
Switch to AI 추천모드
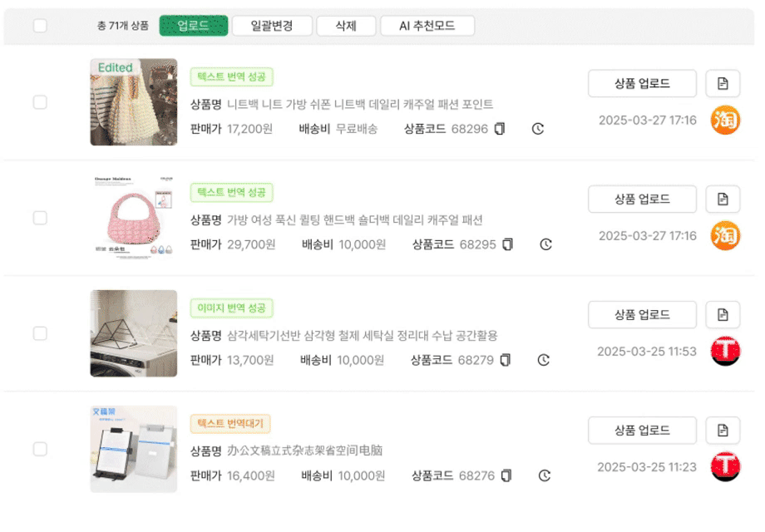(427, 26)
